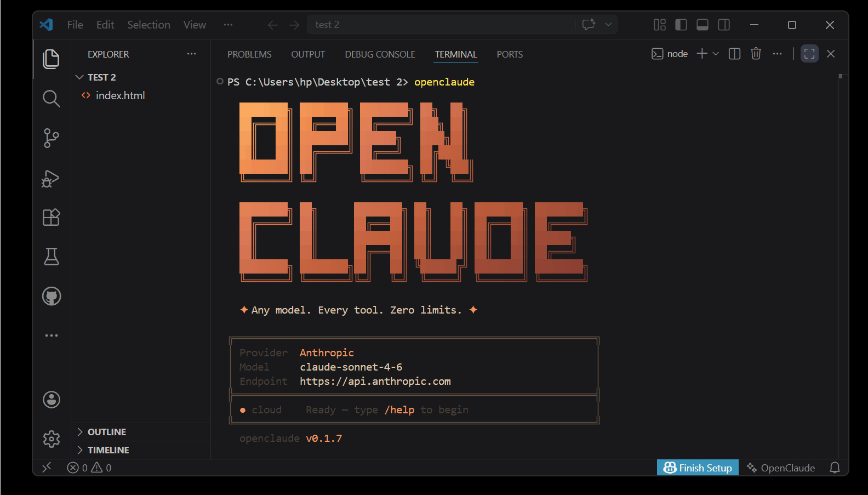Switch to the PROBLEMS tab

coord(249,54)
